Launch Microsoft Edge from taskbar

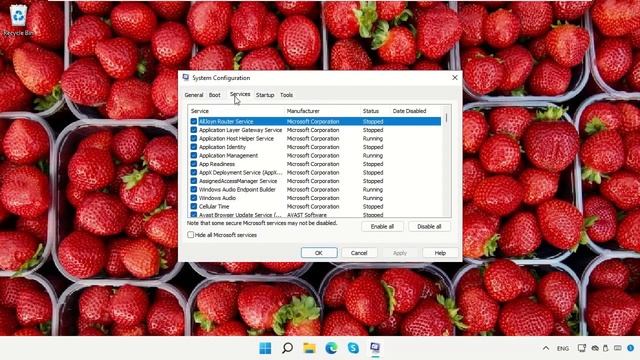tap(331, 348)
